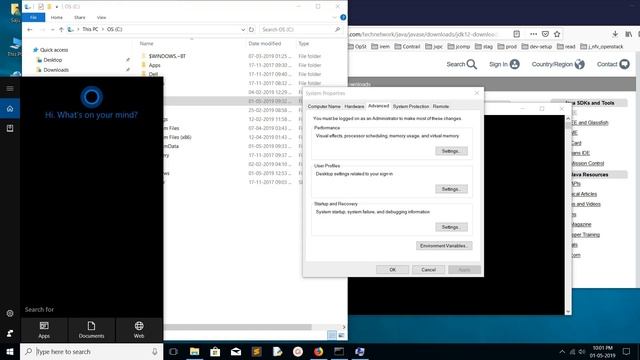This screenshot has height=360, width=640.
Task: Open the Share ribbon tab in Explorer
Action: [x=80, y=18]
